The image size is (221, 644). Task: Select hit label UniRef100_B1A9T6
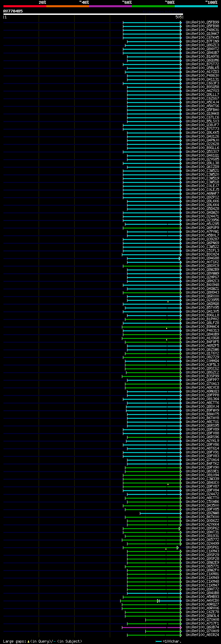[x=202, y=56]
